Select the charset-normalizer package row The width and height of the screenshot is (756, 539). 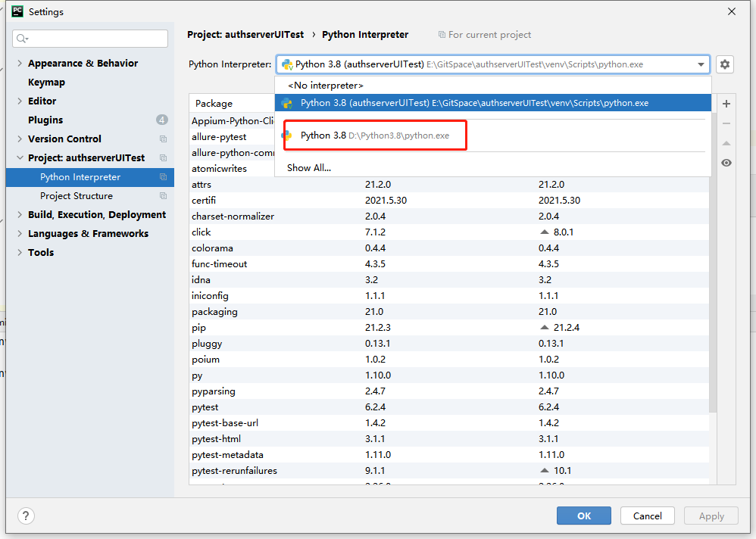pyautogui.click(x=449, y=216)
